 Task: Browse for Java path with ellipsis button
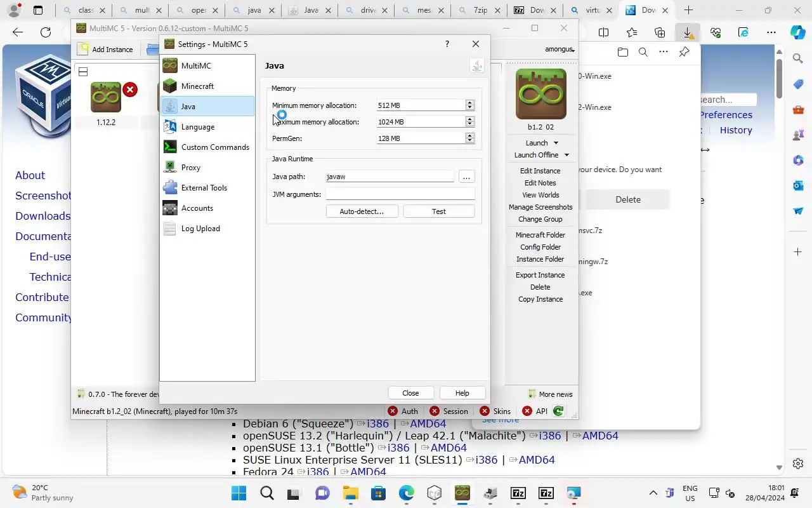(466, 177)
